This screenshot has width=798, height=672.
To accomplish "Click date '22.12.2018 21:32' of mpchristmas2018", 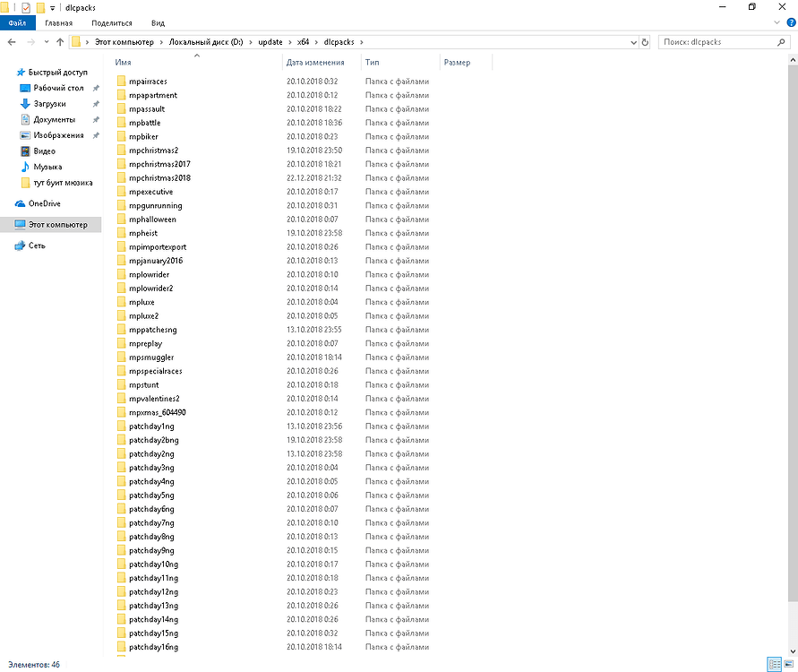I will coord(313,177).
